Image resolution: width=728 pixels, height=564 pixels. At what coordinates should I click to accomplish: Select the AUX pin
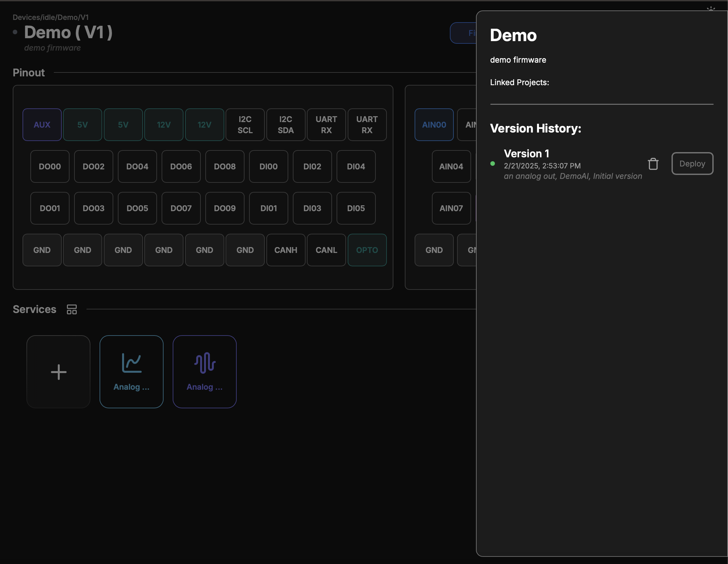click(x=42, y=125)
